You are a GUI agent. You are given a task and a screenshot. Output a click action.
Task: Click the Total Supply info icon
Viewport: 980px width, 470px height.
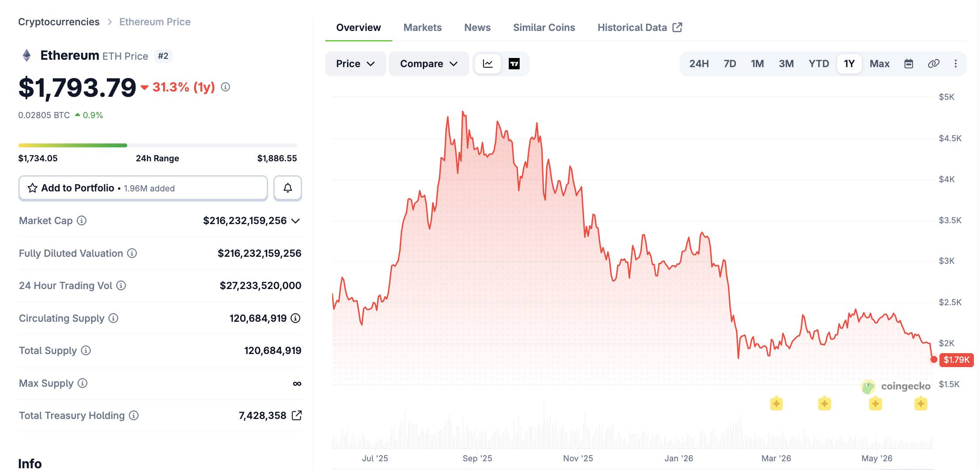[x=86, y=350]
